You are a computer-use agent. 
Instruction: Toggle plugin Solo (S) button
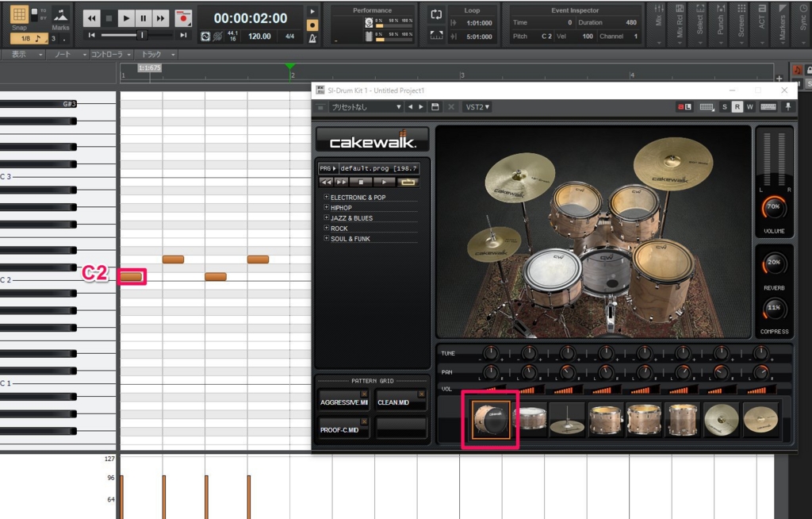click(x=725, y=107)
